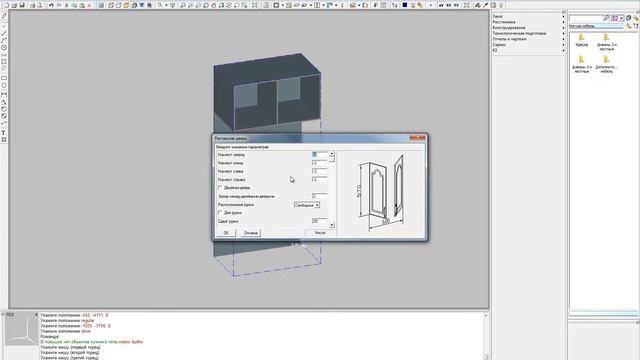Click OK in the door dialog

click(x=226, y=233)
